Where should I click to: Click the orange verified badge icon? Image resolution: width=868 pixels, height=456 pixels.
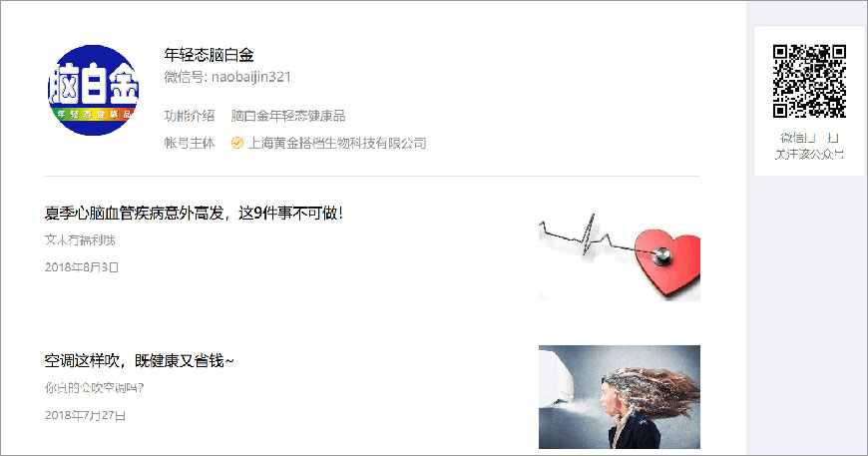pyautogui.click(x=236, y=143)
